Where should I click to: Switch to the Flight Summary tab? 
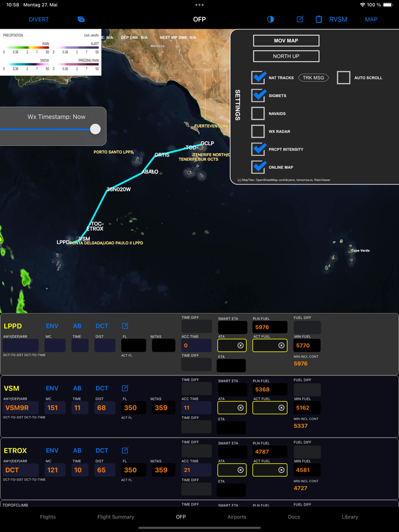pos(116,517)
